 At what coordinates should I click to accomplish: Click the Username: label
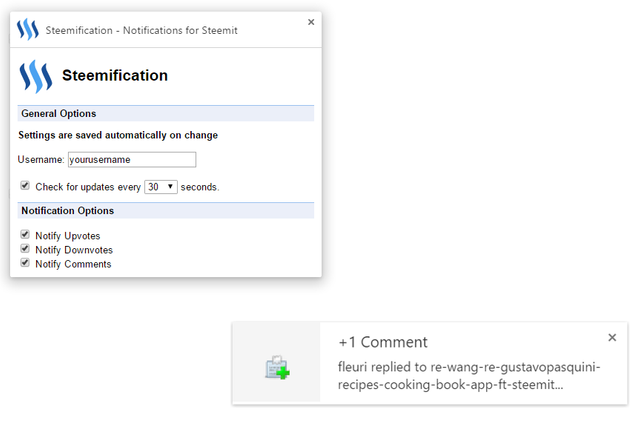click(x=41, y=160)
